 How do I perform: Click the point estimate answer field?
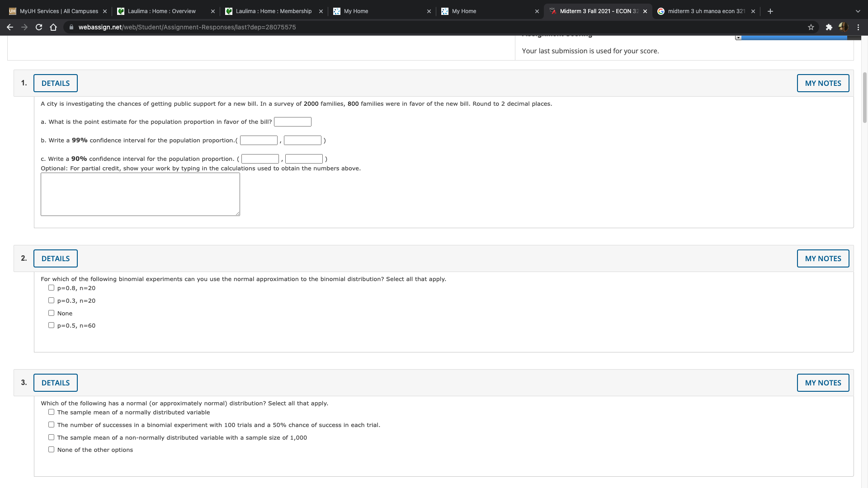point(293,122)
